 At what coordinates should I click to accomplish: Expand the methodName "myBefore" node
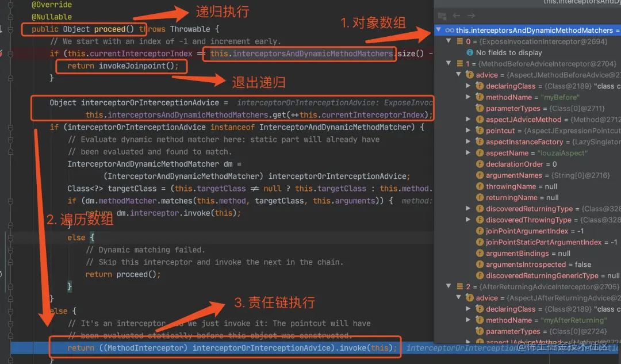(x=468, y=97)
